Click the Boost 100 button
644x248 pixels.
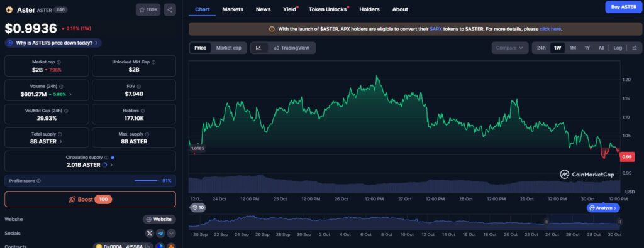tap(91, 199)
